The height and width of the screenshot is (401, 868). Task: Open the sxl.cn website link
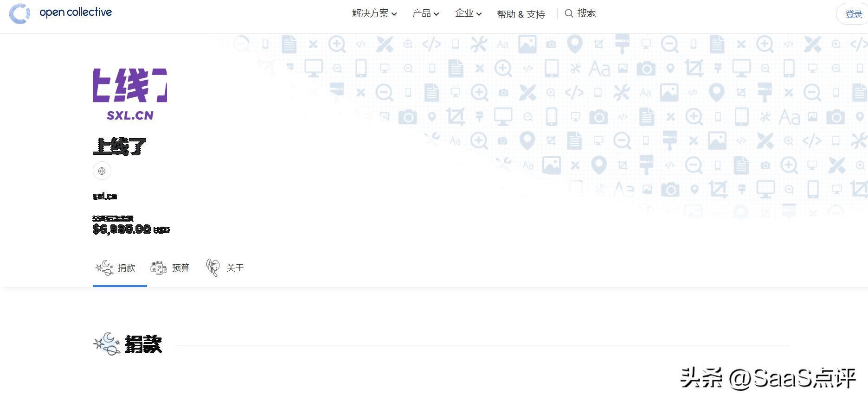click(x=105, y=197)
